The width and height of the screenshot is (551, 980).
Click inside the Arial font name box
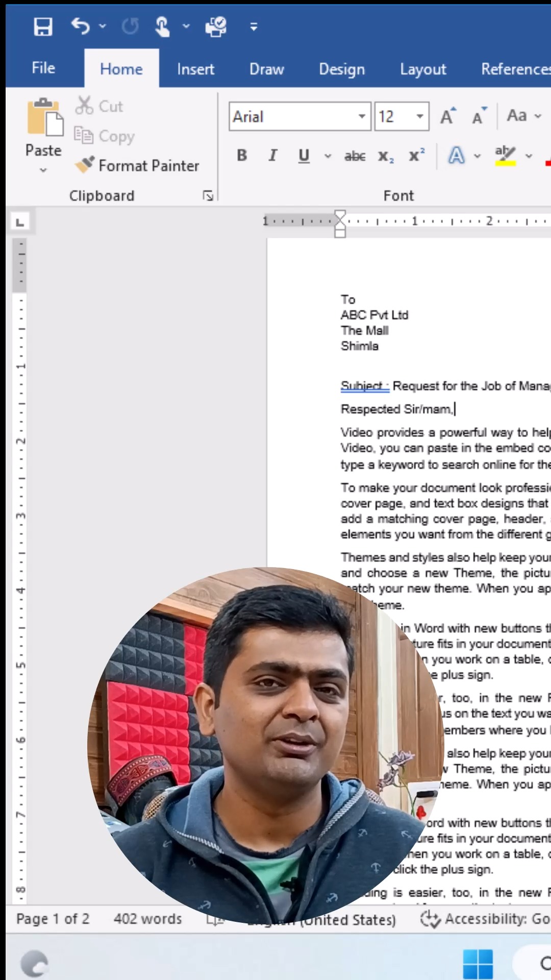(293, 116)
